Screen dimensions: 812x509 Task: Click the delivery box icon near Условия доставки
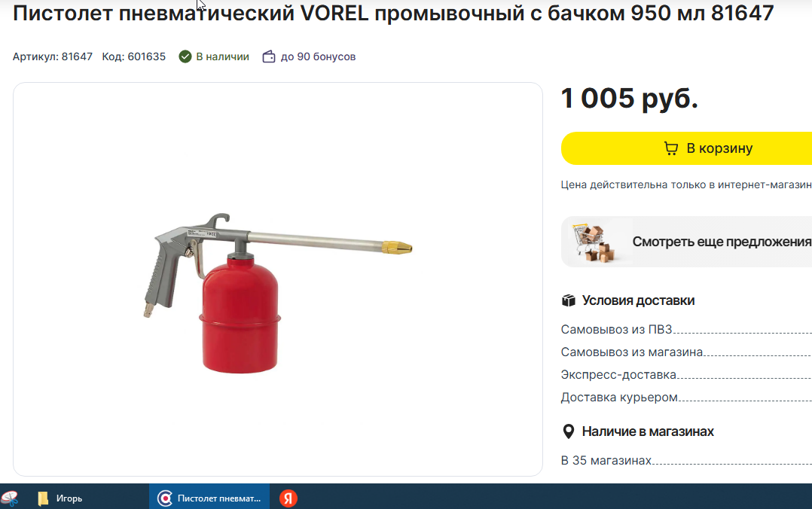coord(569,300)
